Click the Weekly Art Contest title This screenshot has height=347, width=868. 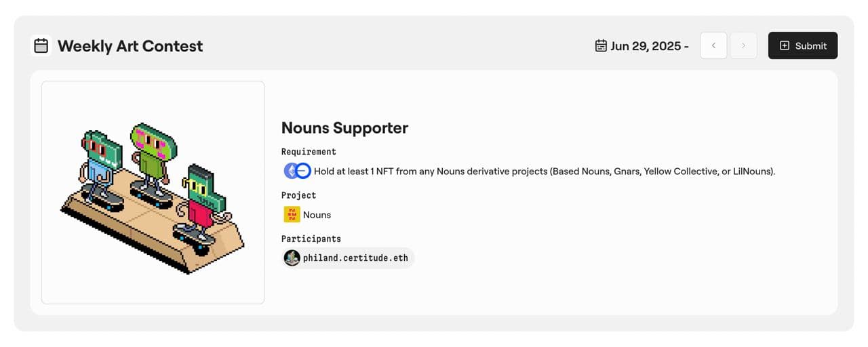pyautogui.click(x=130, y=46)
